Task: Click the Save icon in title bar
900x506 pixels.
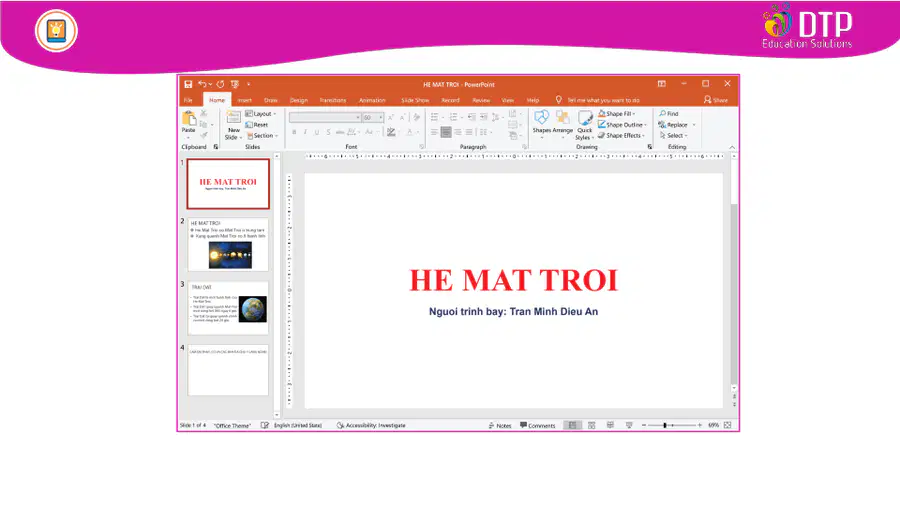Action: coord(187,84)
